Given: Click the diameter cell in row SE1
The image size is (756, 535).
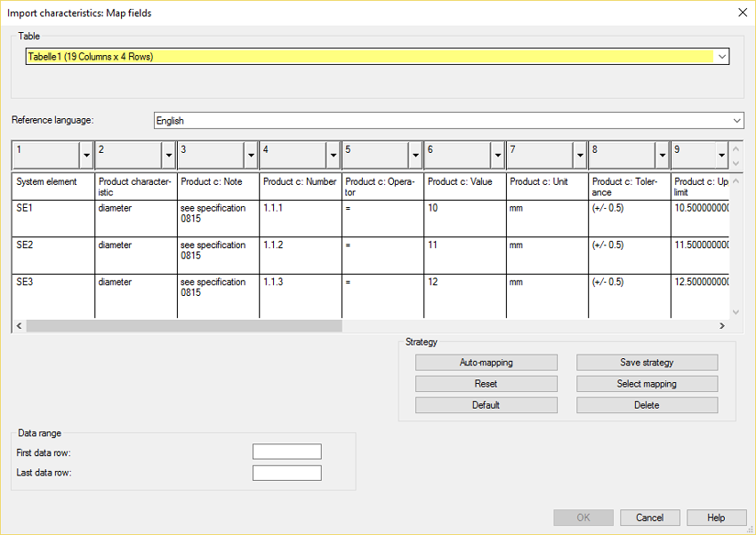Looking at the screenshot, I should click(136, 218).
